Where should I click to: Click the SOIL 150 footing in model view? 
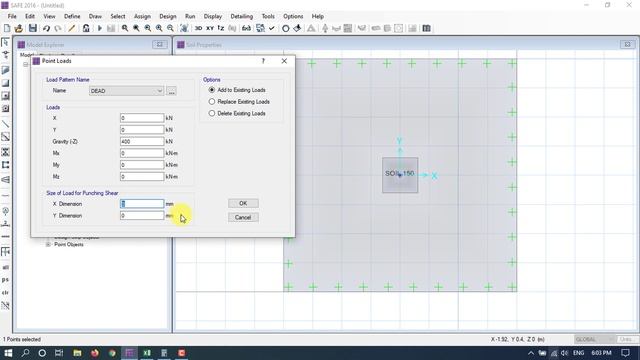click(400, 175)
